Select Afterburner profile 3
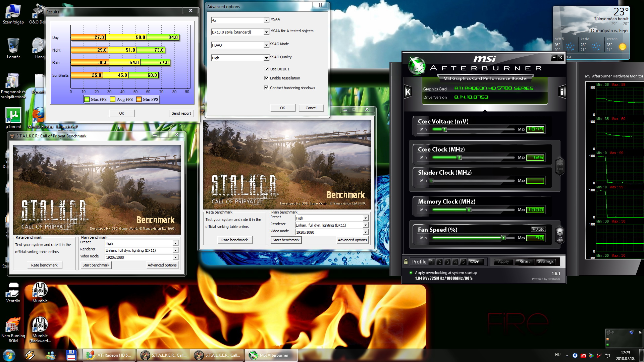The height and width of the screenshot is (362, 644). 447,262
